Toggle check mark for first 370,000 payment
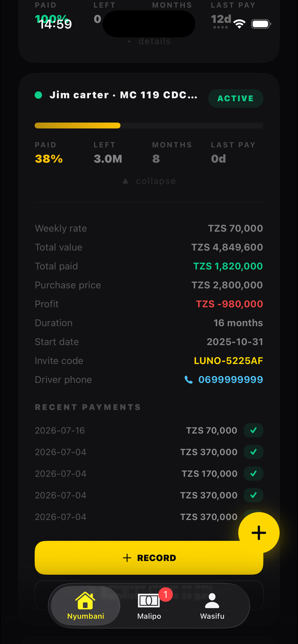This screenshot has width=298, height=644. [253, 452]
